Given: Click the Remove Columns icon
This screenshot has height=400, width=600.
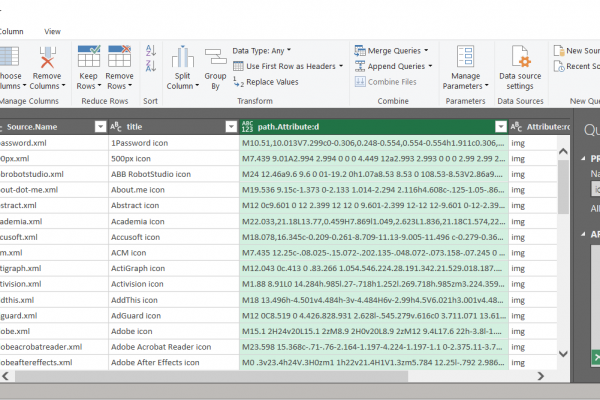Looking at the screenshot, I should 47,57.
